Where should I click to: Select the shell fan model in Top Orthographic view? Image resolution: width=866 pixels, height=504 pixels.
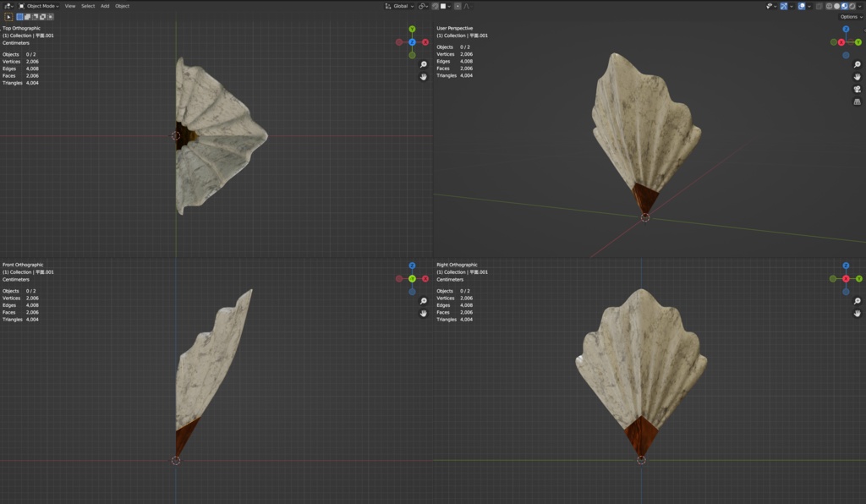[221, 138]
